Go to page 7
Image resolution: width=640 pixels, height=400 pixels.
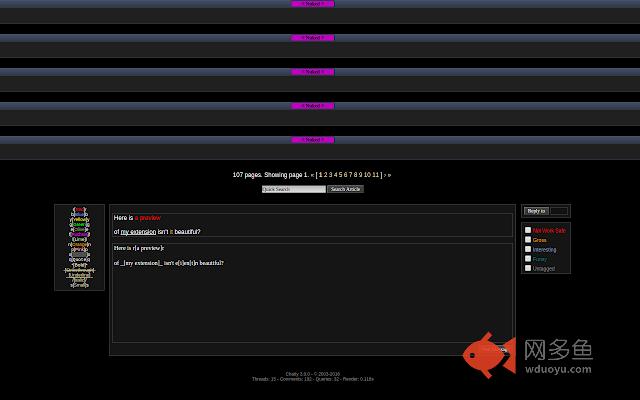350,175
